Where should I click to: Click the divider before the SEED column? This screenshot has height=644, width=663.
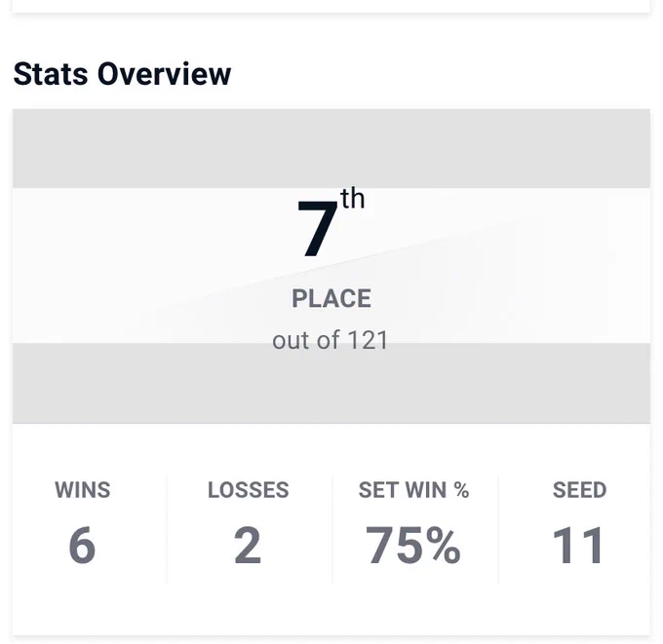[498, 530]
